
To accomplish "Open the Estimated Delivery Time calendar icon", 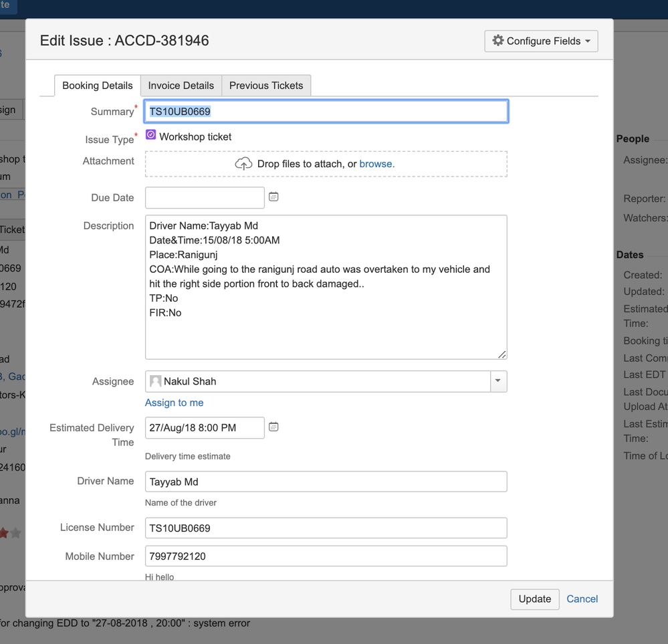I will (273, 427).
